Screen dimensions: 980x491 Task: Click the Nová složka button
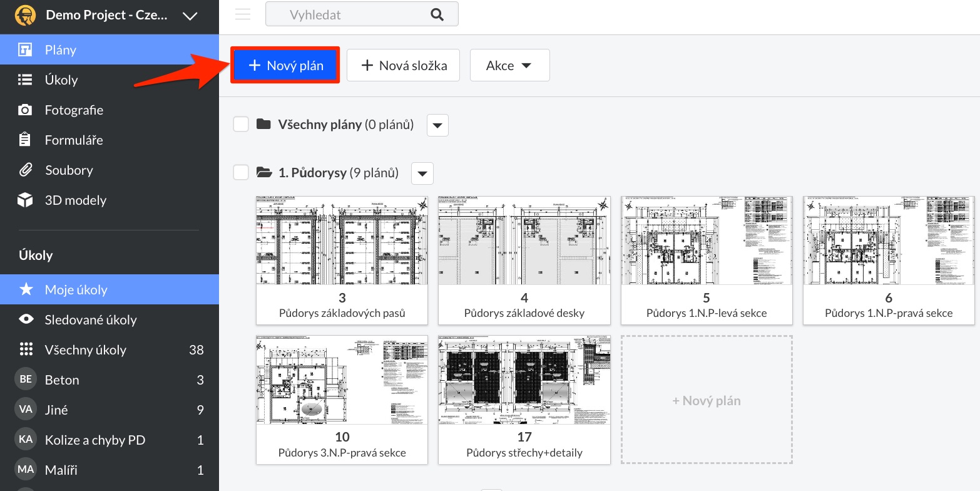(x=404, y=65)
